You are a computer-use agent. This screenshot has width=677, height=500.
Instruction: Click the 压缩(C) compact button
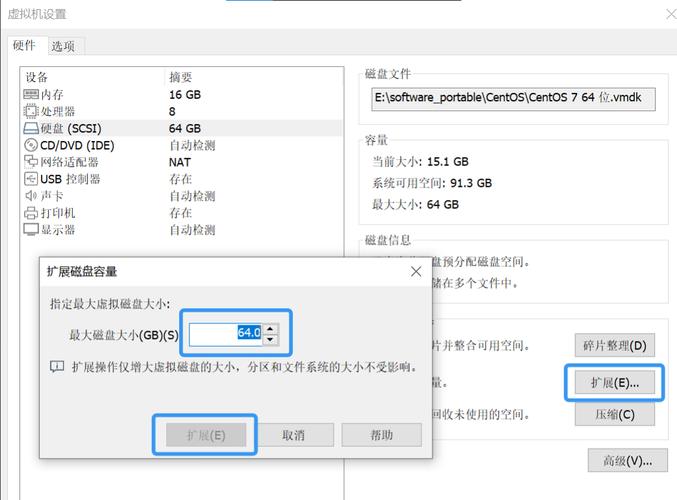[615, 415]
